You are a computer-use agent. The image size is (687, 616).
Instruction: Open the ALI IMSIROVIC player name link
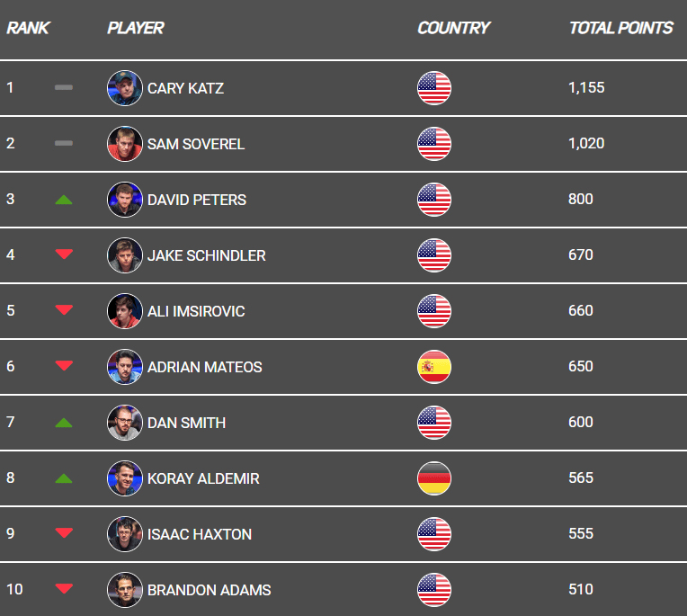click(196, 311)
